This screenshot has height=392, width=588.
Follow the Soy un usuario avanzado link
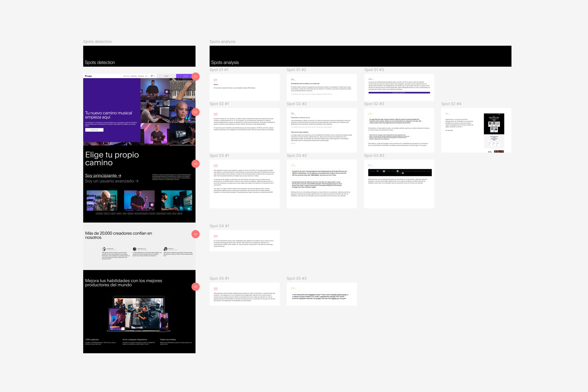pos(112,181)
